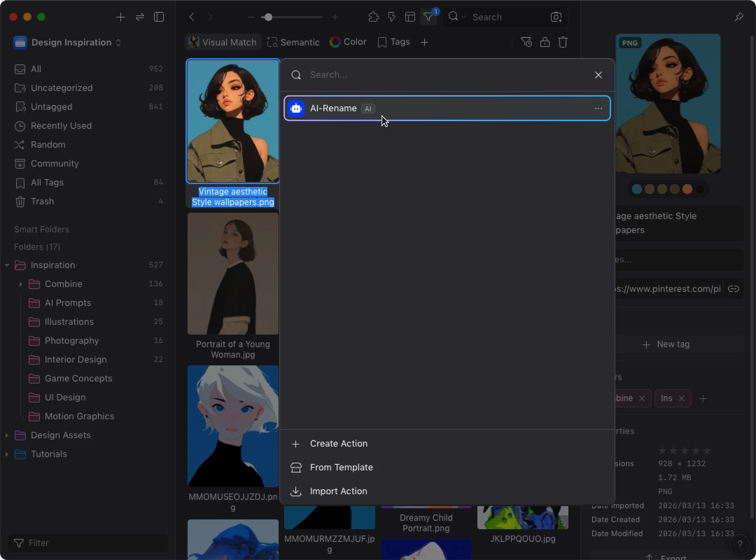Click the trash icon in the filter bar
The width and height of the screenshot is (756, 560).
pyautogui.click(x=563, y=42)
